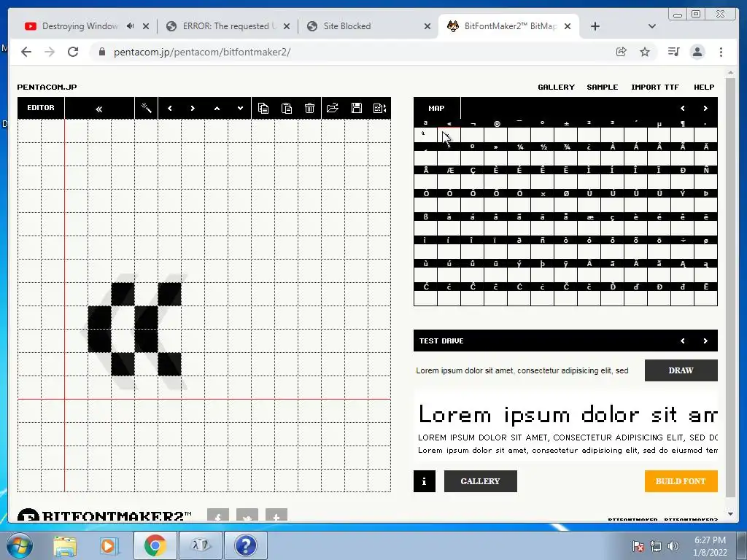Open GALLERY in top navigation

pos(556,87)
